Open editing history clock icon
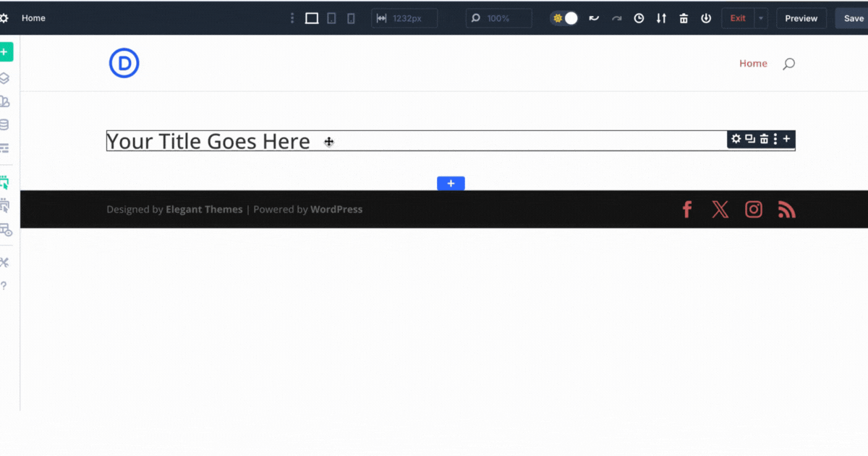 [x=639, y=18]
